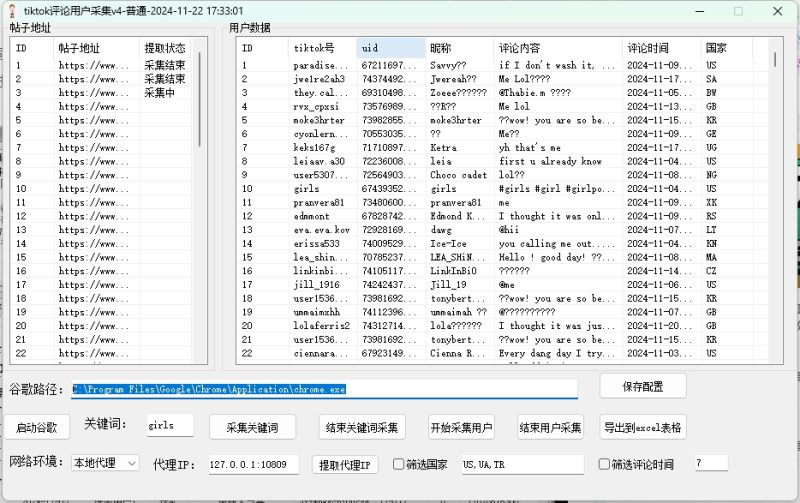Image resolution: width=800 pixels, height=503 pixels.
Task: Select user row jill_1916
Action: (316, 285)
